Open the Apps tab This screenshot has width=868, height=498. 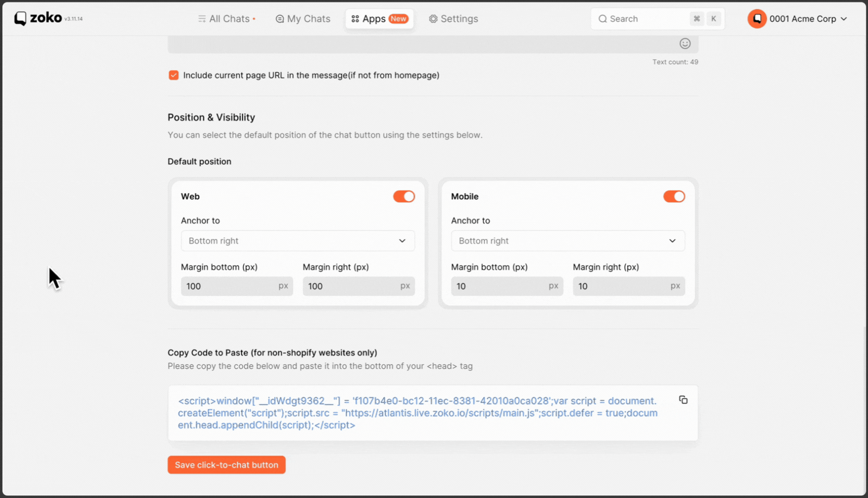(x=379, y=19)
